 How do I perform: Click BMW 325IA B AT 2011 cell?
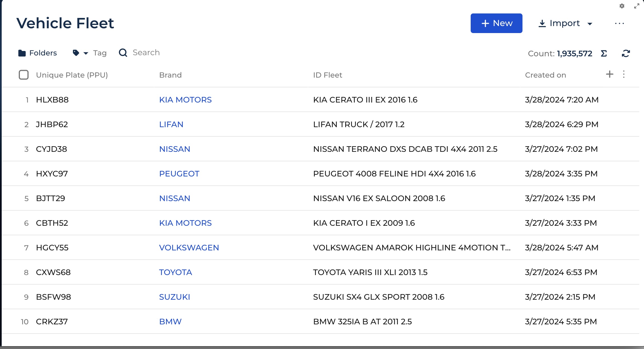pyautogui.click(x=363, y=322)
